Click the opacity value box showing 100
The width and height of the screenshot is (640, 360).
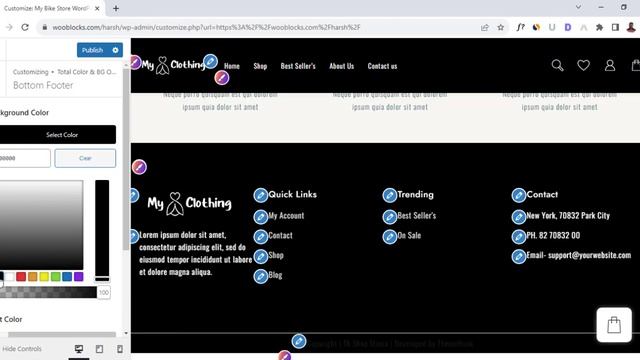104,292
